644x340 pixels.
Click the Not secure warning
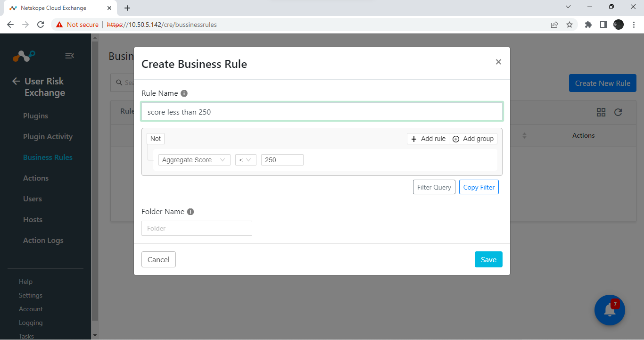click(x=77, y=25)
